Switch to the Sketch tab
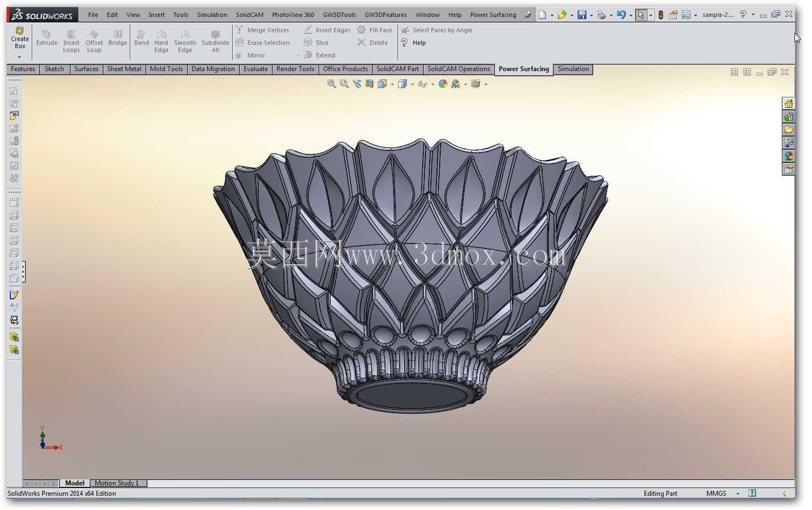 coord(54,69)
